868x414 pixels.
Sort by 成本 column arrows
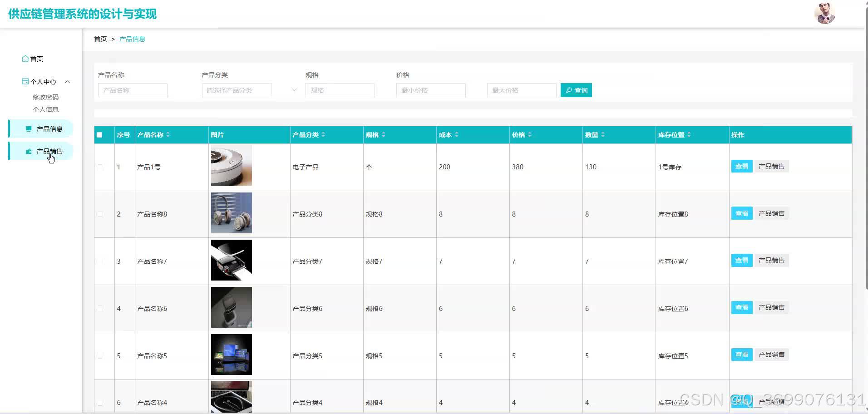[x=457, y=134]
